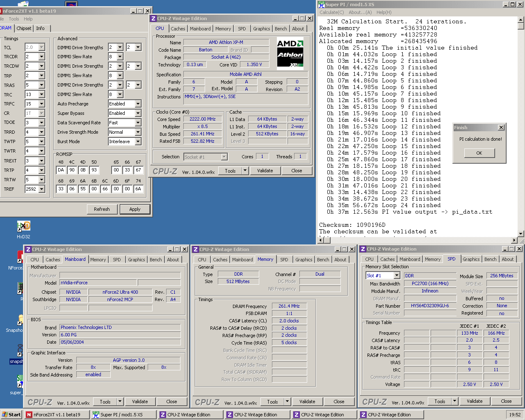Open the TREF dropdown showing 2592

[x=41, y=189]
